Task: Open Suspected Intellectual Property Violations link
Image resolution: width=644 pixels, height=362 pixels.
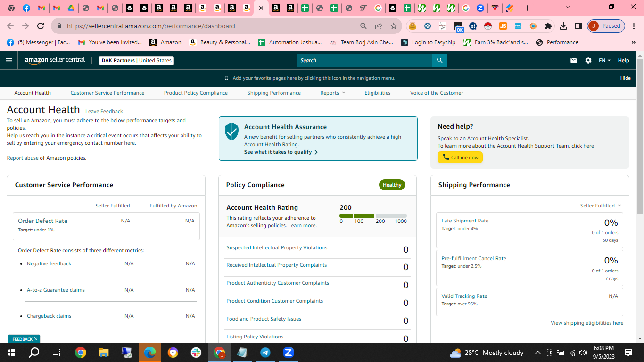Action: (277, 247)
